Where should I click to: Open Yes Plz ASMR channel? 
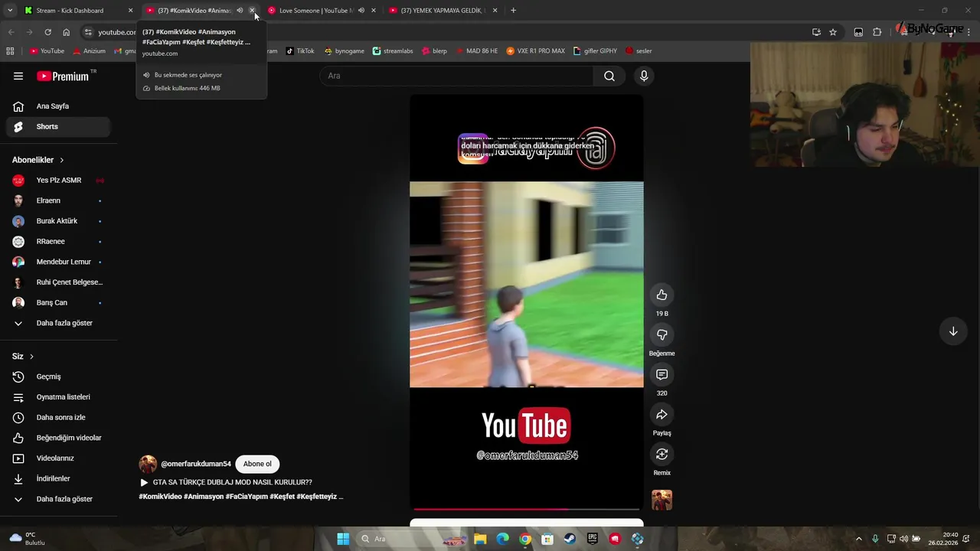[58, 180]
